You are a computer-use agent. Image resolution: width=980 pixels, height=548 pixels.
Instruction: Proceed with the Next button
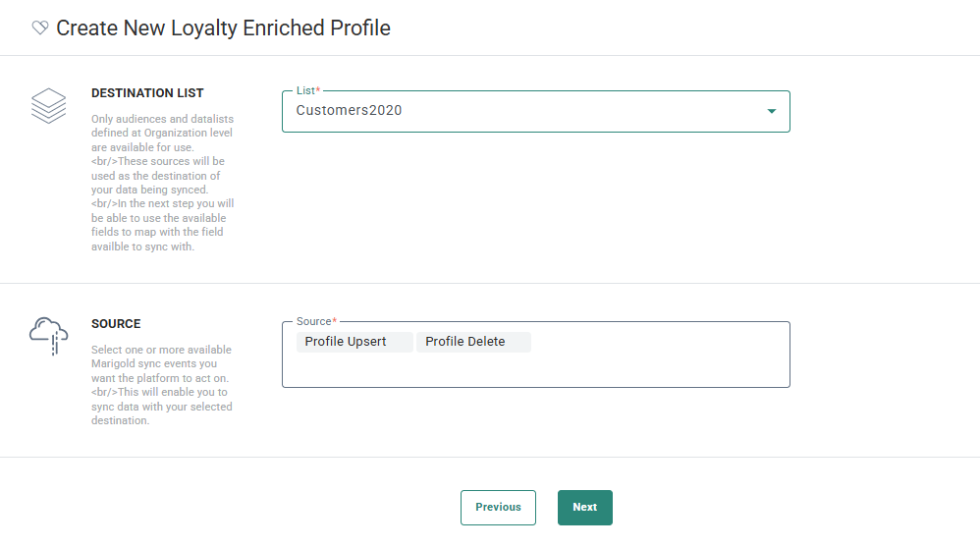[584, 507]
